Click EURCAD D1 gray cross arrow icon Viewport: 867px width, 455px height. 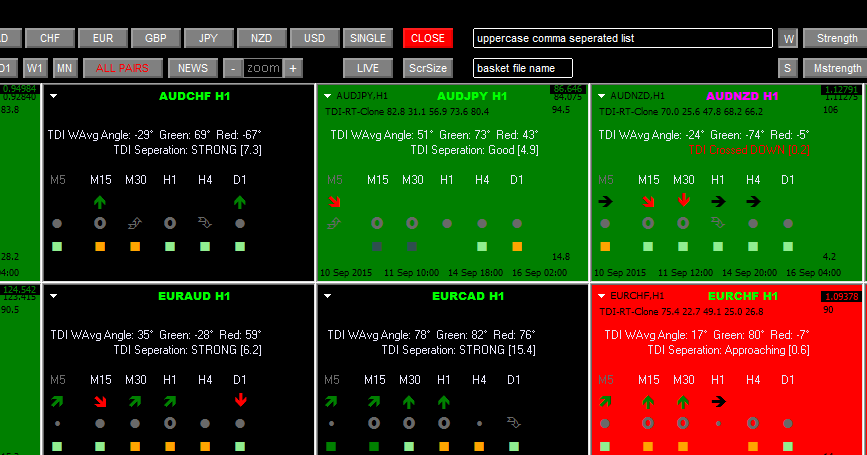click(x=514, y=422)
